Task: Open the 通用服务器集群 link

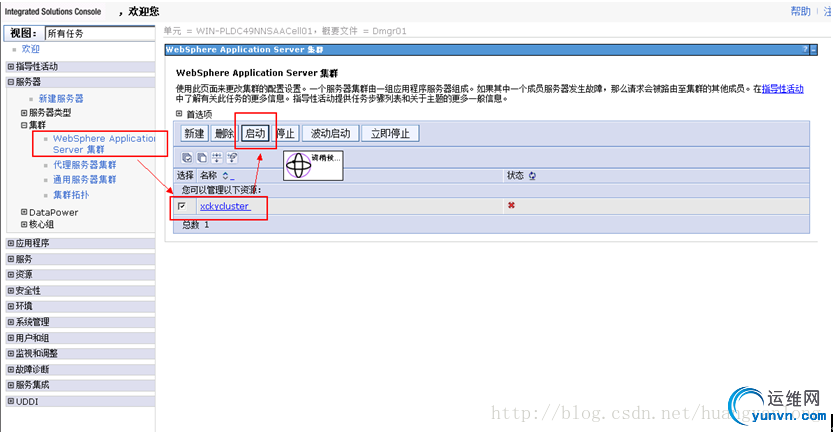Action: (x=84, y=180)
